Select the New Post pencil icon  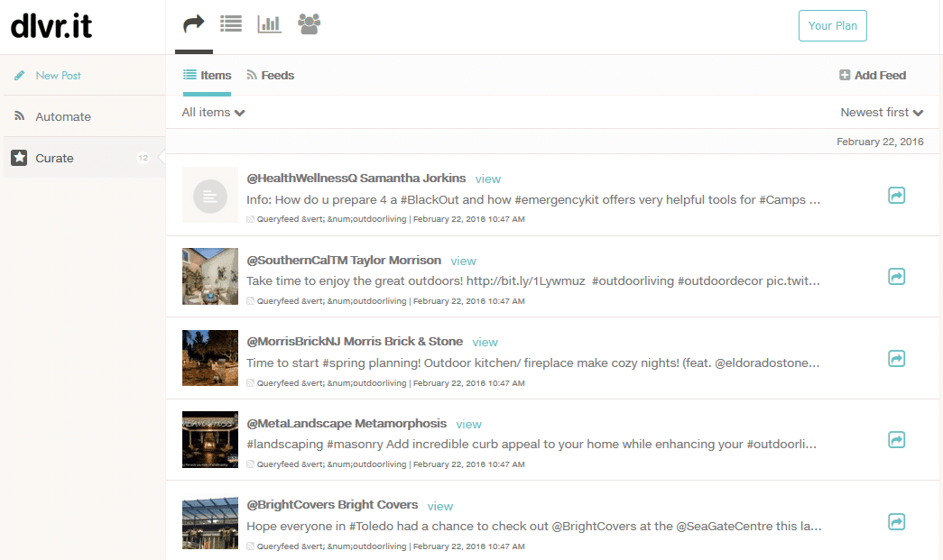[x=18, y=75]
